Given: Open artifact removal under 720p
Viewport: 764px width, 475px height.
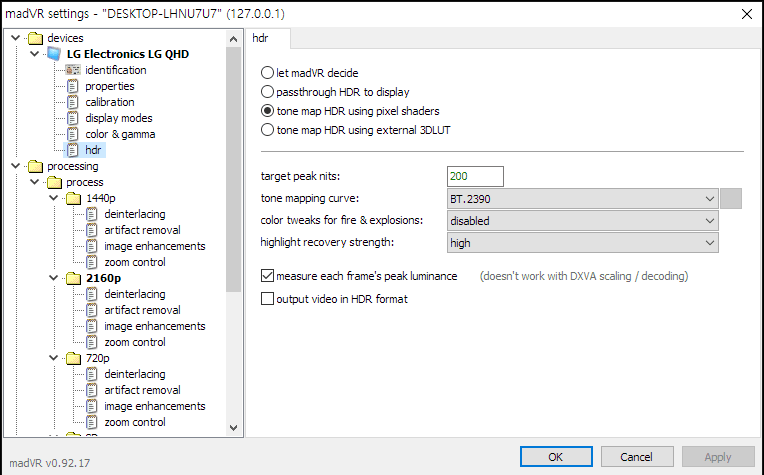Looking at the screenshot, I should [x=135, y=390].
